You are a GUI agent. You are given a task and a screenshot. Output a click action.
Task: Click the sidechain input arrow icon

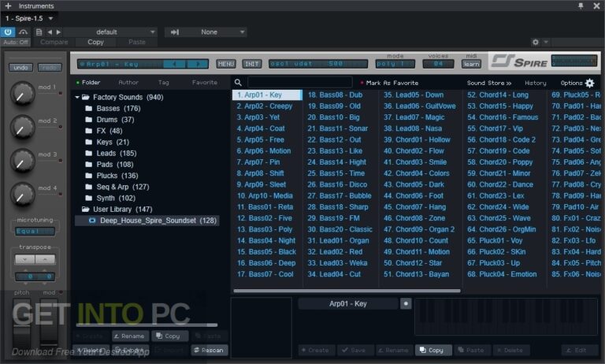(x=175, y=32)
